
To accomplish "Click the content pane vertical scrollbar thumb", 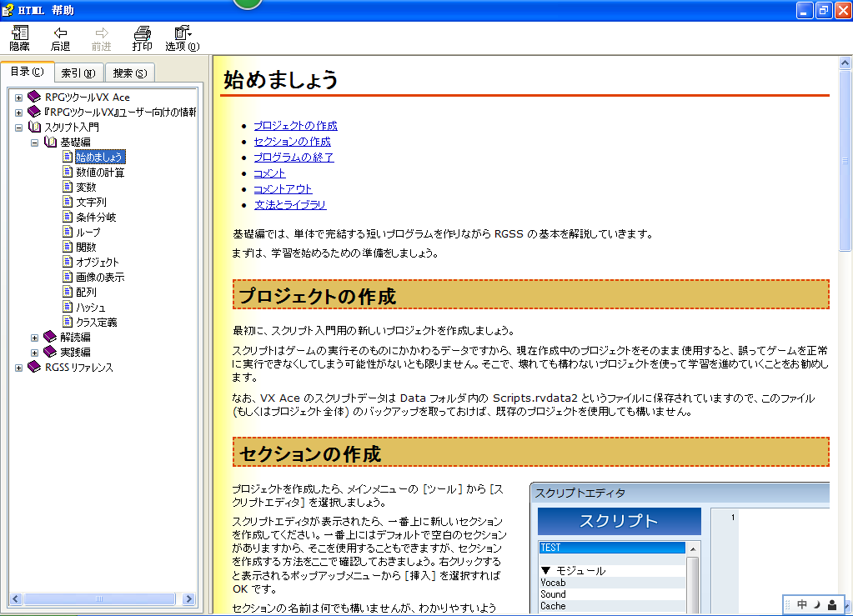I will pos(845,161).
